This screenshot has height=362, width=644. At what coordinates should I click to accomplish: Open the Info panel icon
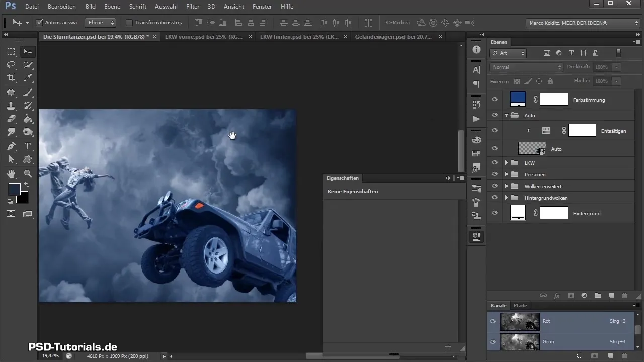tap(476, 49)
